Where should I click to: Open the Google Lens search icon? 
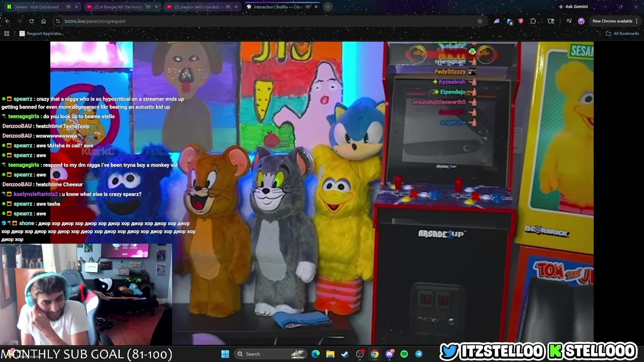click(x=551, y=21)
